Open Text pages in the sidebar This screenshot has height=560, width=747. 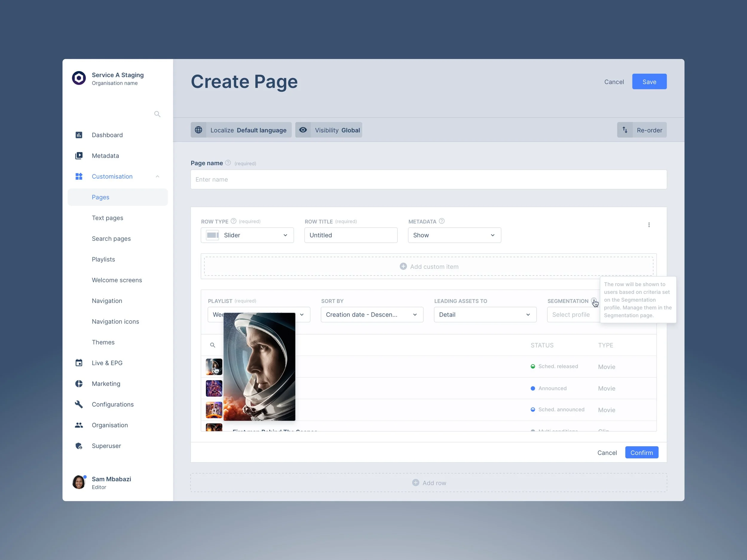tap(107, 218)
